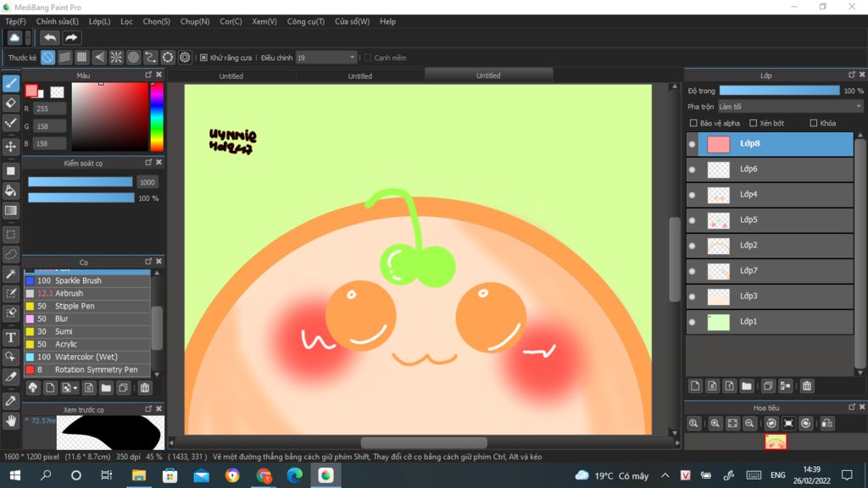868x488 pixels.
Task: Open the Lớp(L) menu
Action: [x=100, y=21]
